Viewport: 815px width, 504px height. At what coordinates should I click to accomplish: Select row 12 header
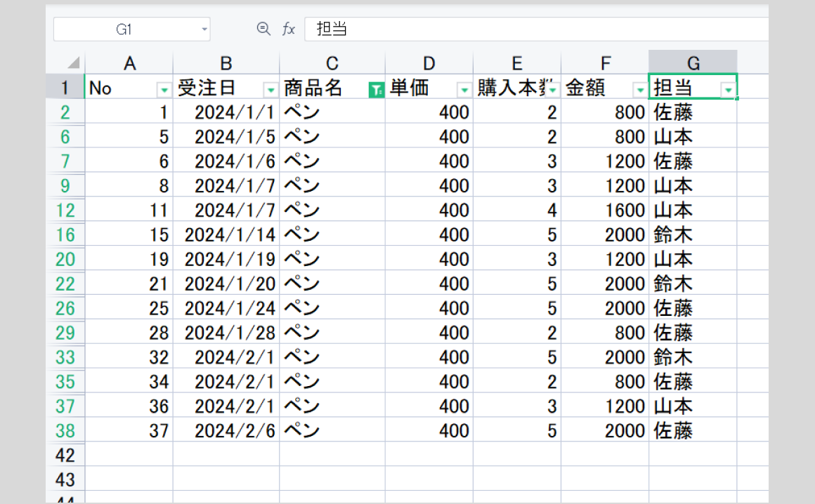coord(65,210)
